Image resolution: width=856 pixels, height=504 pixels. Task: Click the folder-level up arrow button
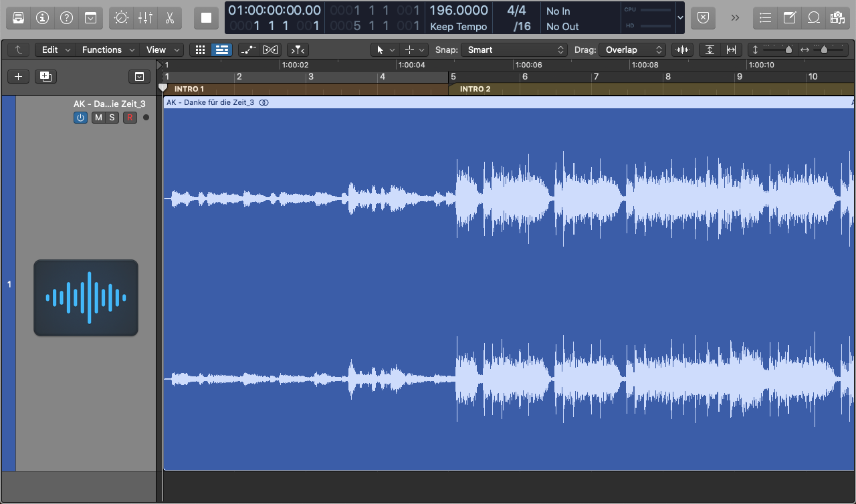click(x=19, y=49)
